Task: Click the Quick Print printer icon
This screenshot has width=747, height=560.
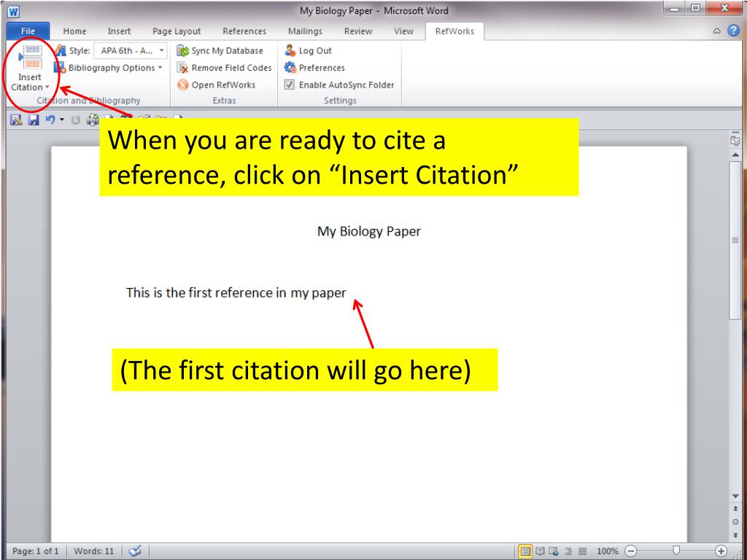Action: [x=93, y=120]
